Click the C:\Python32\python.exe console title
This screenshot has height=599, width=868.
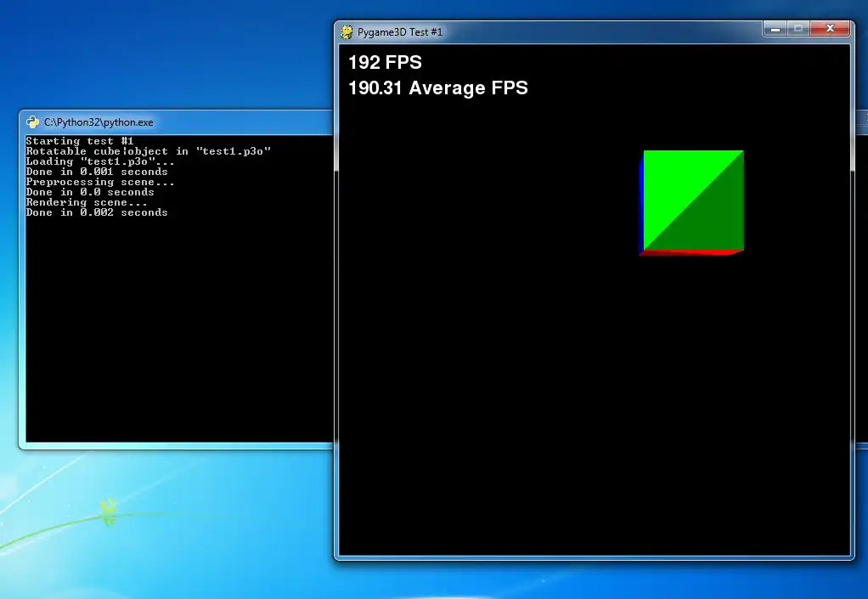click(99, 122)
